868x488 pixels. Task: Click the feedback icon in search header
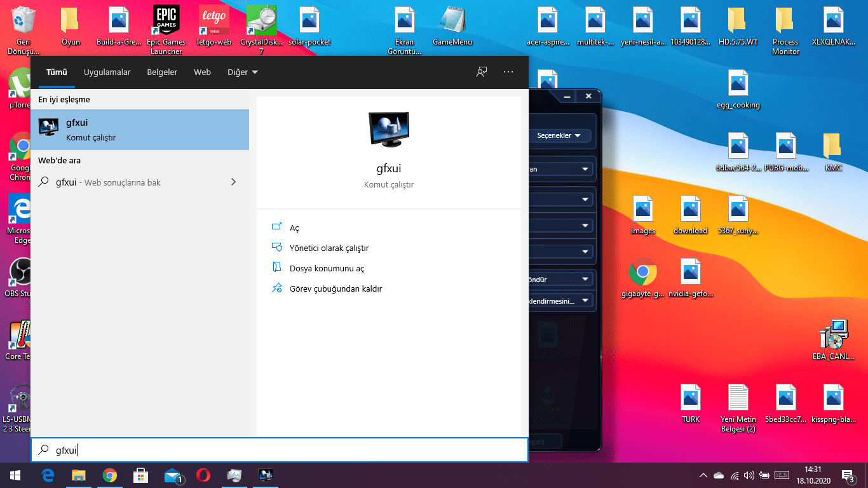(x=482, y=72)
